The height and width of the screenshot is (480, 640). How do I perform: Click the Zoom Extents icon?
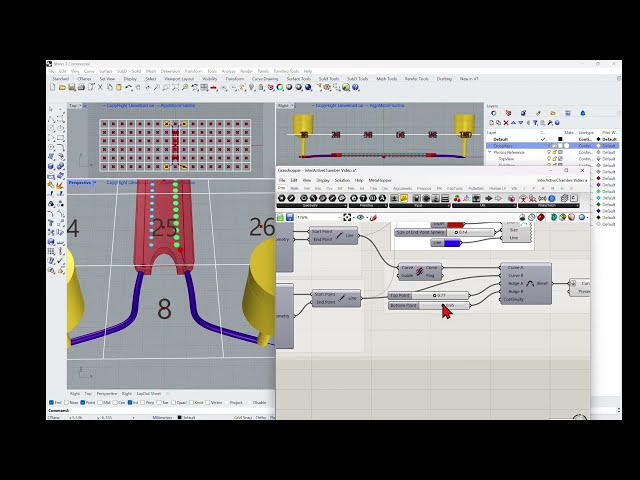point(176,87)
